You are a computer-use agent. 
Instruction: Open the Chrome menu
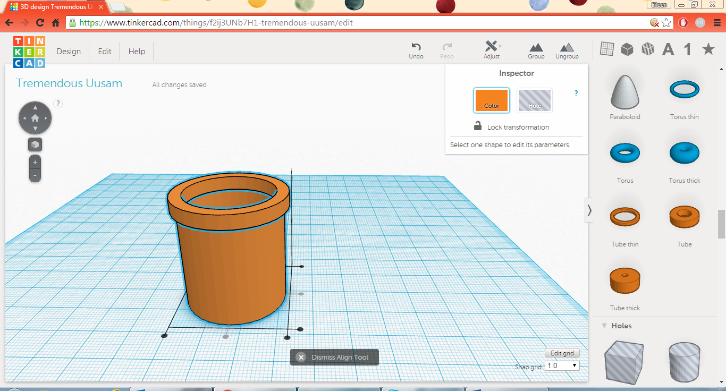(x=717, y=23)
